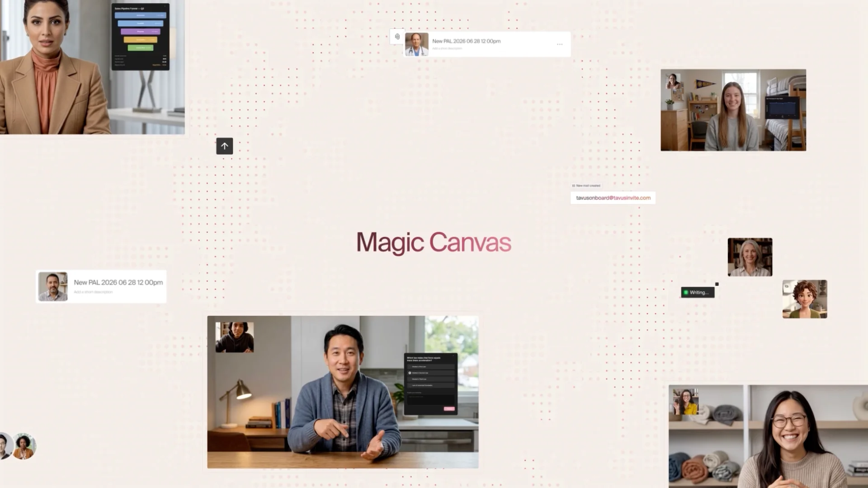Click the yellow-shirt self-view in the bottom-right video
Image resolution: width=868 pixels, height=488 pixels.
pyautogui.click(x=686, y=402)
